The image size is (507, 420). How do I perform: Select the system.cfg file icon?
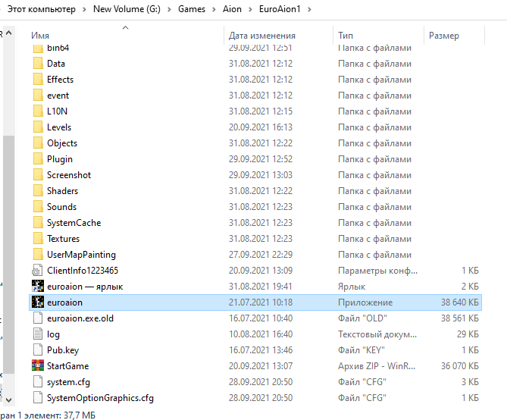[x=38, y=382]
